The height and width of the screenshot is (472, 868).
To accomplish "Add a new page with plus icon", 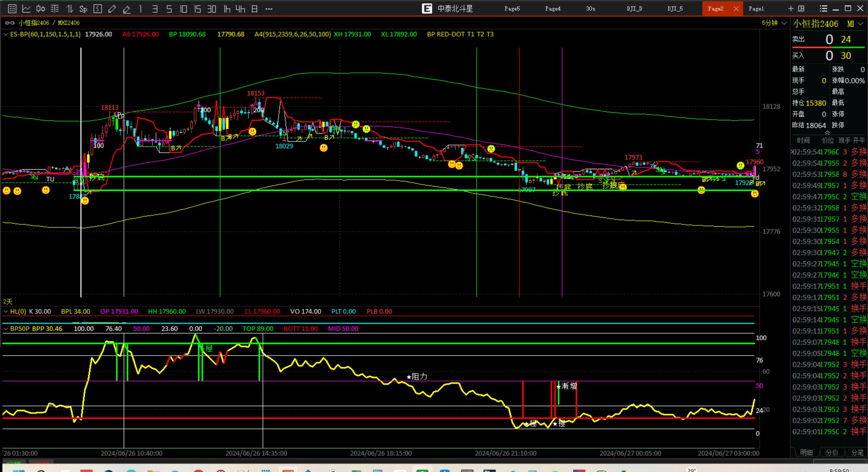I will click(x=791, y=8).
